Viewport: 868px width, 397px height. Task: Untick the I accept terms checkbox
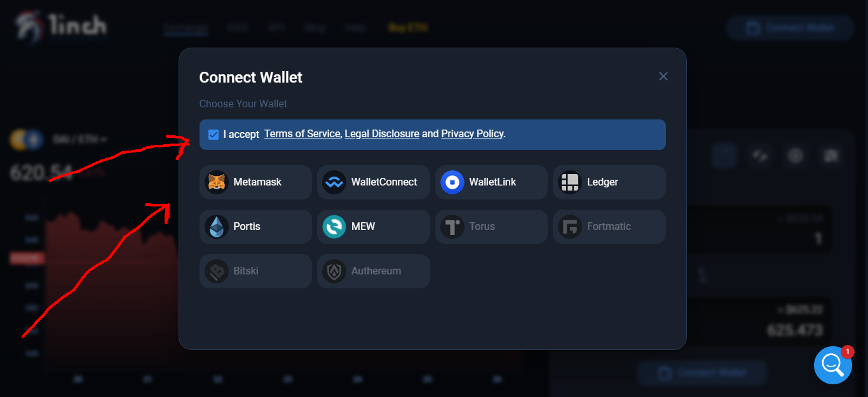tap(214, 134)
